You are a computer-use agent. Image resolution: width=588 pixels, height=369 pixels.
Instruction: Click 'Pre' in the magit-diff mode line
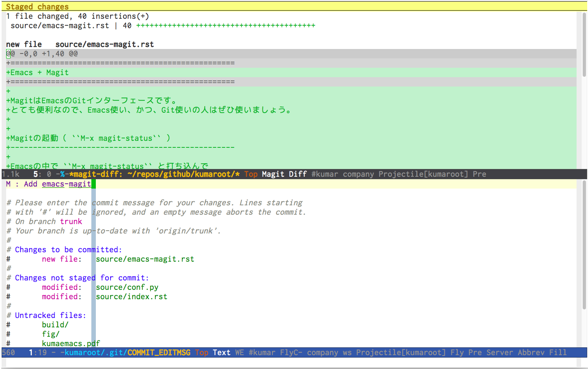click(480, 174)
